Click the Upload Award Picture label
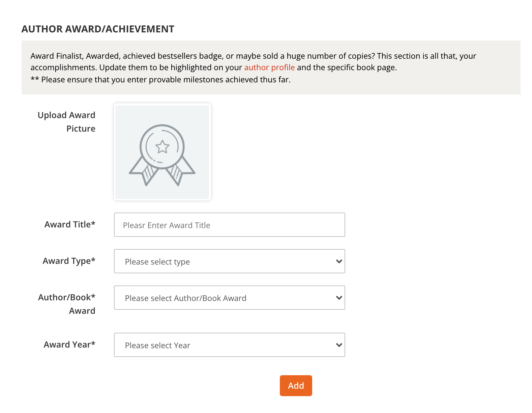This screenshot has width=532, height=413. click(66, 122)
